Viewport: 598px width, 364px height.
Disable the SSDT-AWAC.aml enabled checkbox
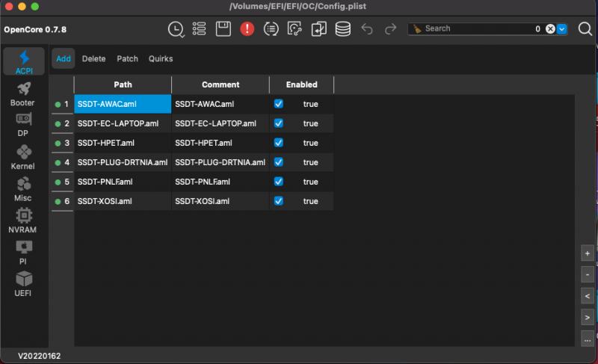[279, 104]
